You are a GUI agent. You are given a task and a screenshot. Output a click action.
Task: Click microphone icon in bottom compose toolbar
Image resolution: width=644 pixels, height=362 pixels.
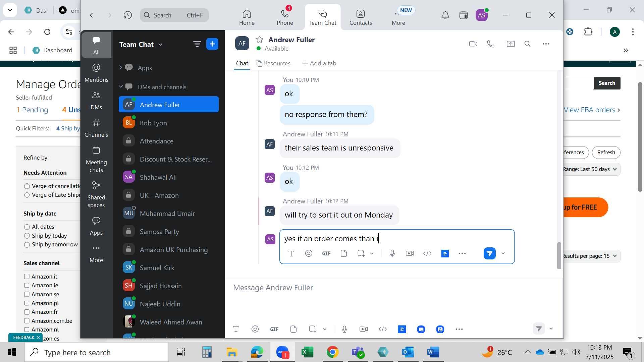pyautogui.click(x=344, y=329)
